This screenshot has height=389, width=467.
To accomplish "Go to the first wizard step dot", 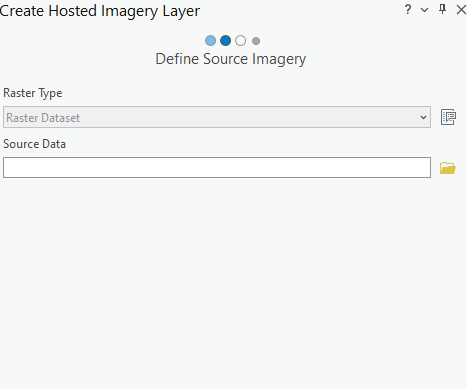I will [210, 41].
